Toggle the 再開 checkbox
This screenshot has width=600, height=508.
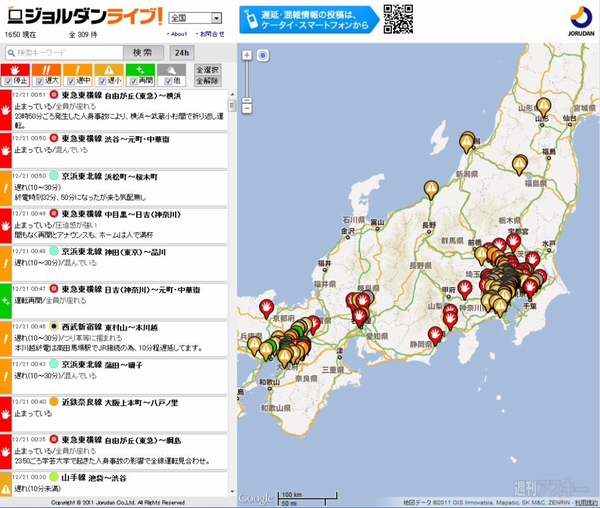134,81
